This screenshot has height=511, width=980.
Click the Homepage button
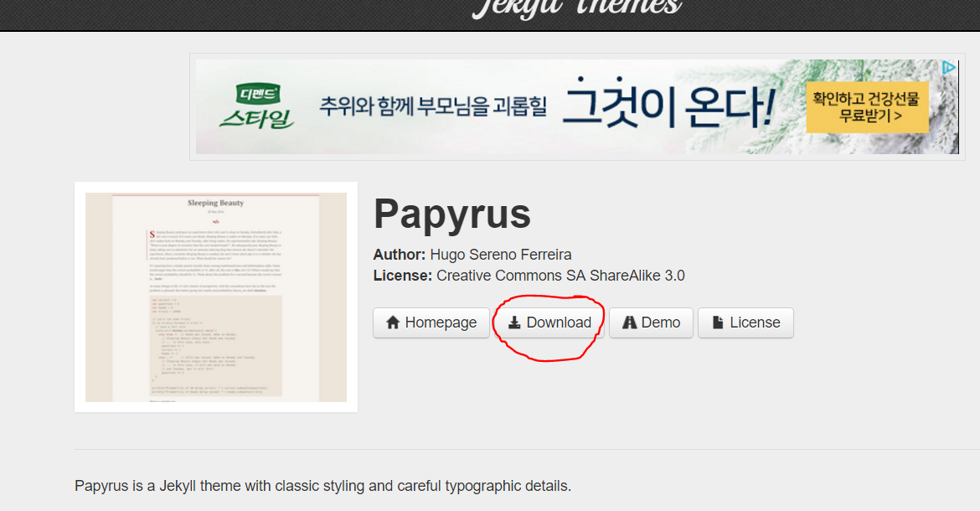point(431,323)
